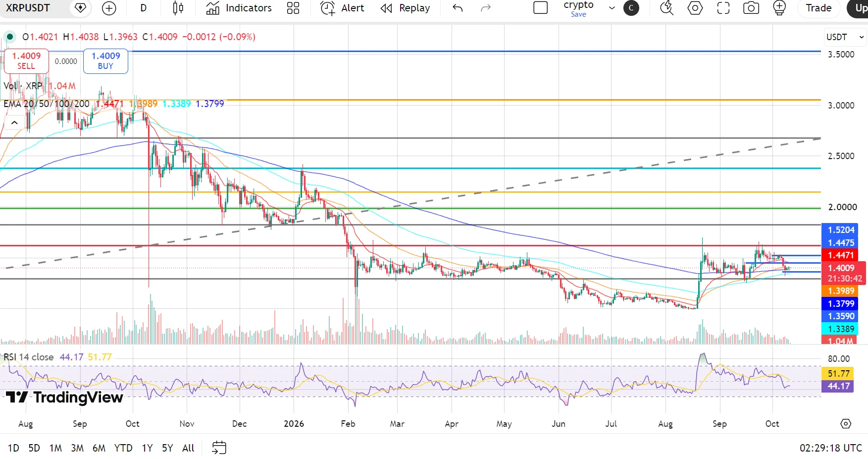The image size is (868, 459).
Task: Take a chart snapshot with camera icon
Action: (751, 8)
